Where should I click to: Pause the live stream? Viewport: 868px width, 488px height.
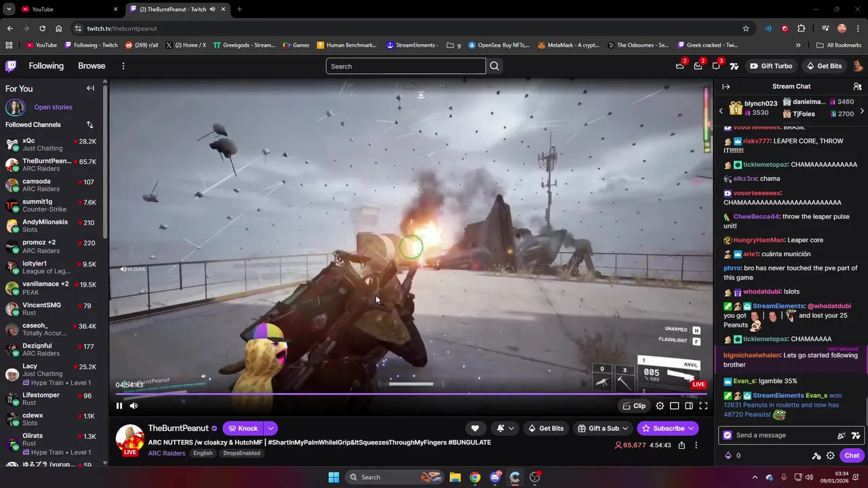pos(119,406)
